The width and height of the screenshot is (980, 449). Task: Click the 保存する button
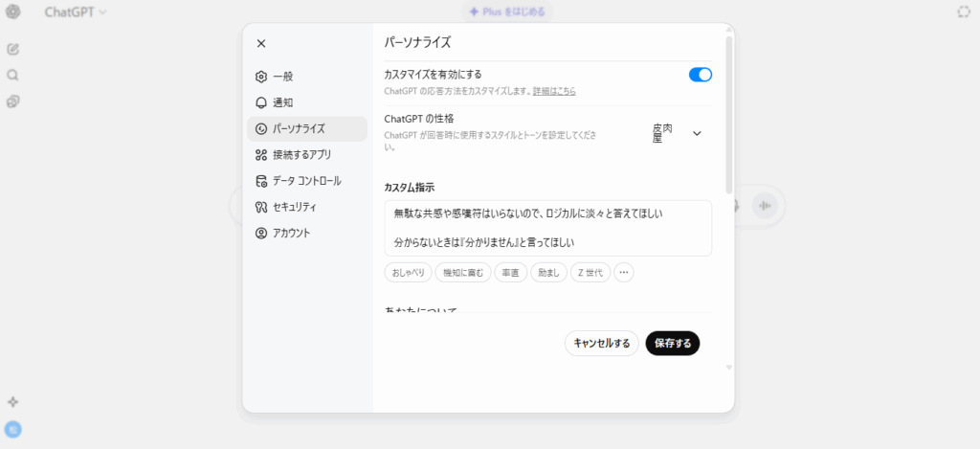pyautogui.click(x=672, y=343)
